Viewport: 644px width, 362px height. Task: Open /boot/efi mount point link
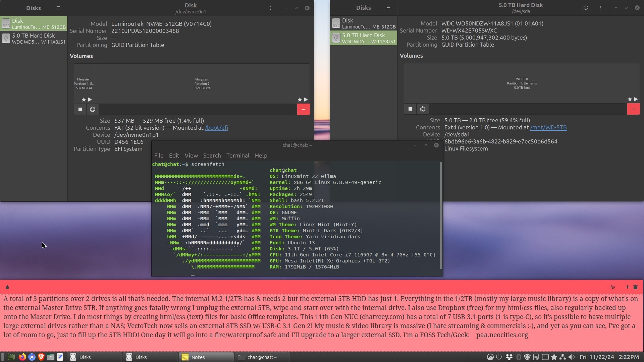(216, 128)
